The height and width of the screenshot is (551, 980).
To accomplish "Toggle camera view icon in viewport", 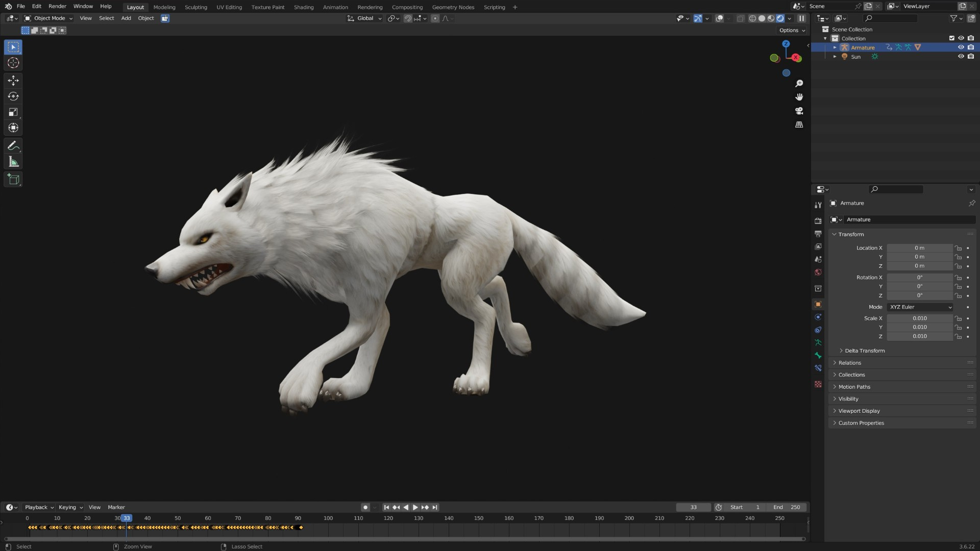I will pyautogui.click(x=799, y=111).
